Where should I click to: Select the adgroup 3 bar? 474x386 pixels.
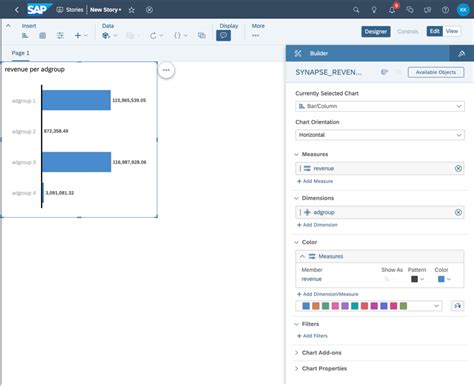coord(76,162)
